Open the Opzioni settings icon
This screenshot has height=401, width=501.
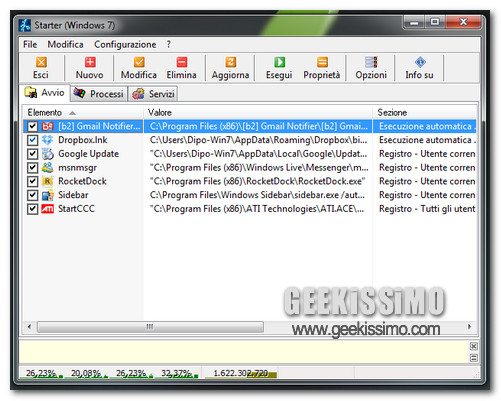(371, 62)
